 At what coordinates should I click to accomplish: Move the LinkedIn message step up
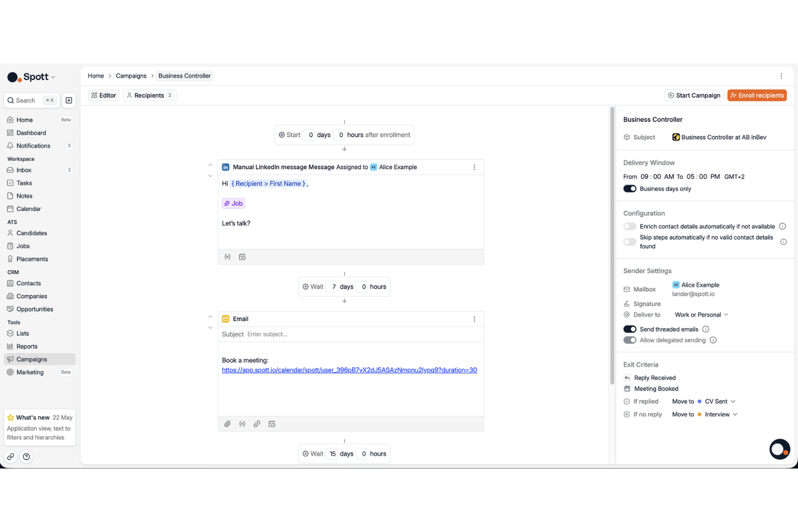210,165
